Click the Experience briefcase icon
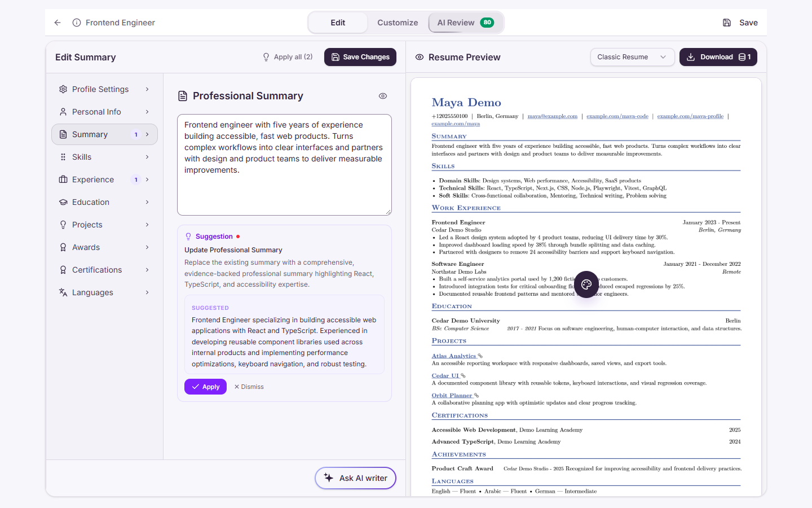Viewport: 812px width, 508px height. 63,179
